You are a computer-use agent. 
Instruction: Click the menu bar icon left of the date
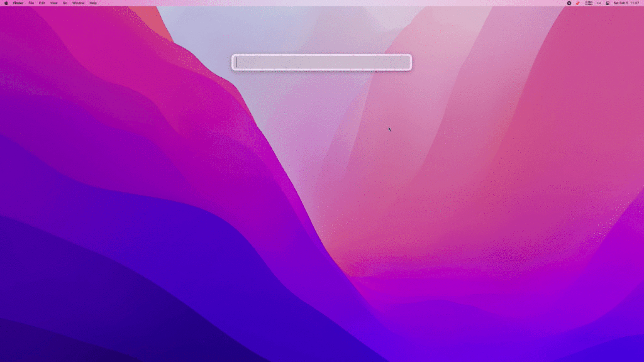pyautogui.click(x=608, y=3)
